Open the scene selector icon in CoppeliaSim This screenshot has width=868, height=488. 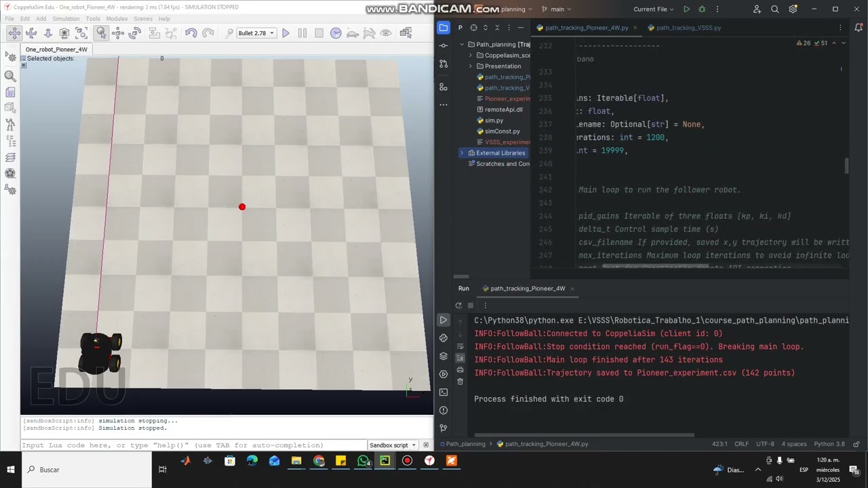(406, 33)
